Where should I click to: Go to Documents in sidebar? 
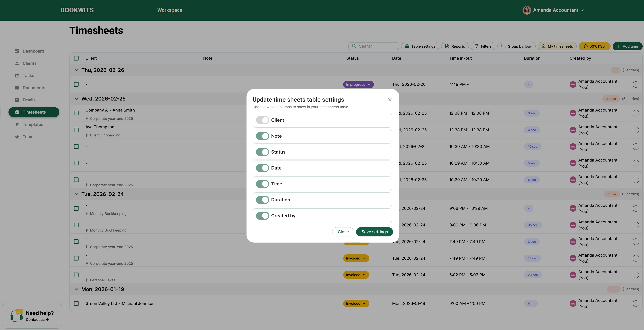pyautogui.click(x=34, y=88)
